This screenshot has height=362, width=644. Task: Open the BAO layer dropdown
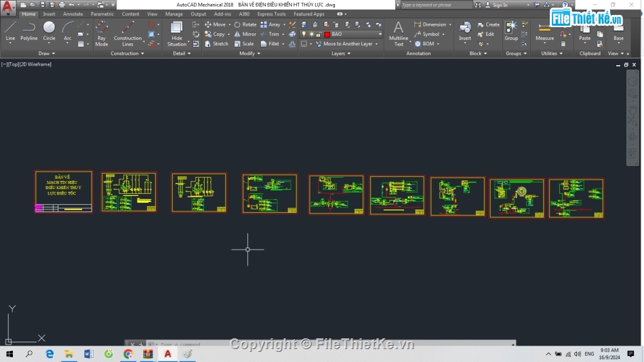[x=380, y=34]
